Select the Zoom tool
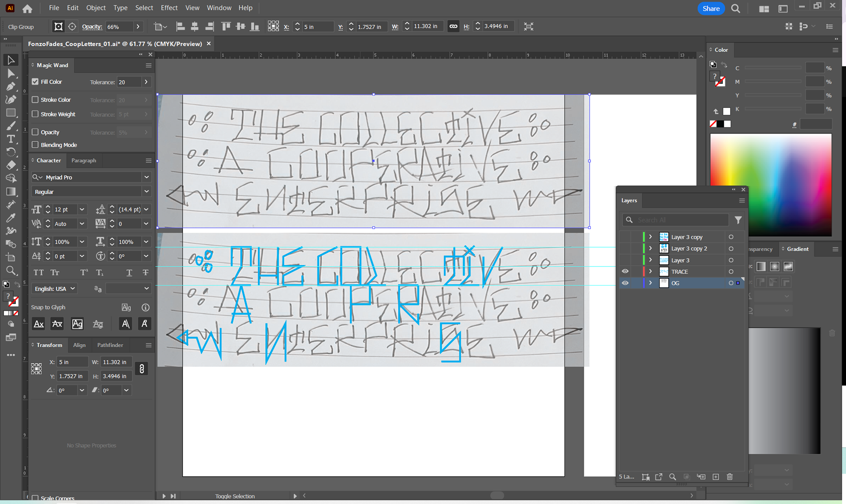 (11, 271)
